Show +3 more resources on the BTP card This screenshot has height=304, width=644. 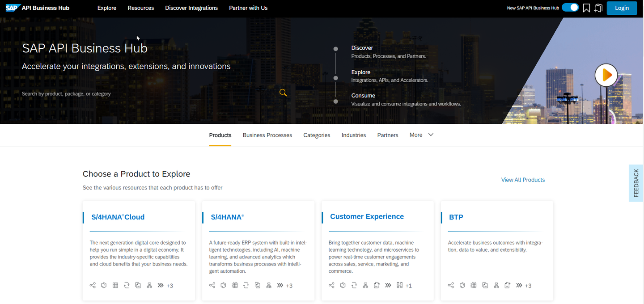click(528, 286)
